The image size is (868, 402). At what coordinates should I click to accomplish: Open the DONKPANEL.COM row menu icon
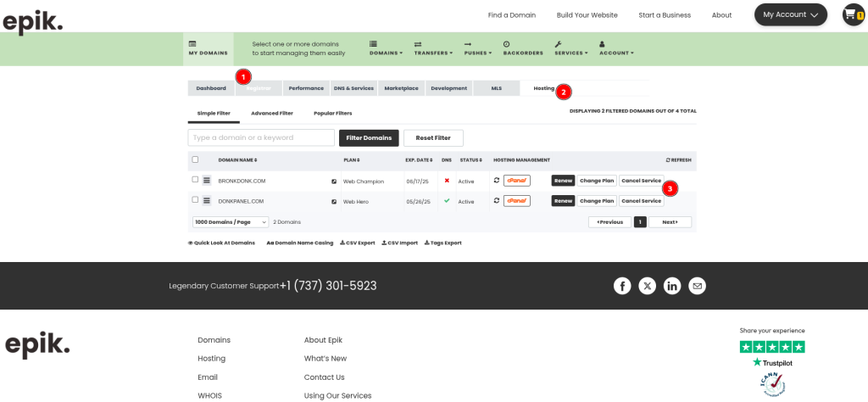207,200
